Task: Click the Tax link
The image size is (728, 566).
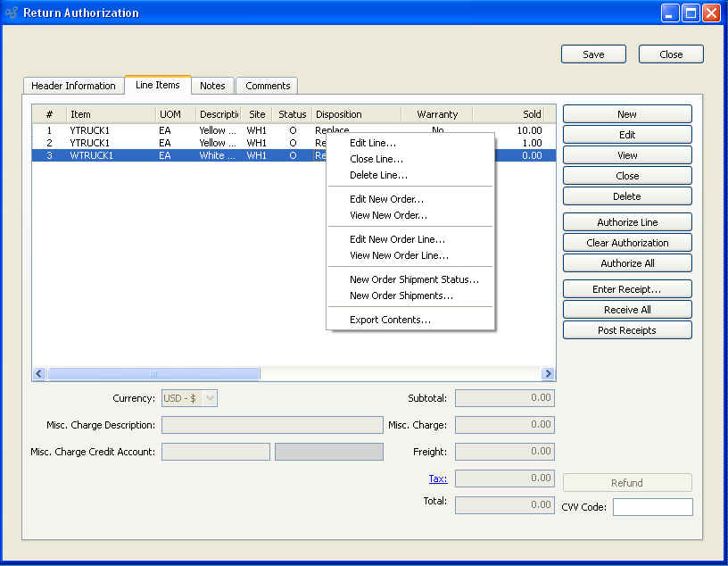Action: pos(437,479)
